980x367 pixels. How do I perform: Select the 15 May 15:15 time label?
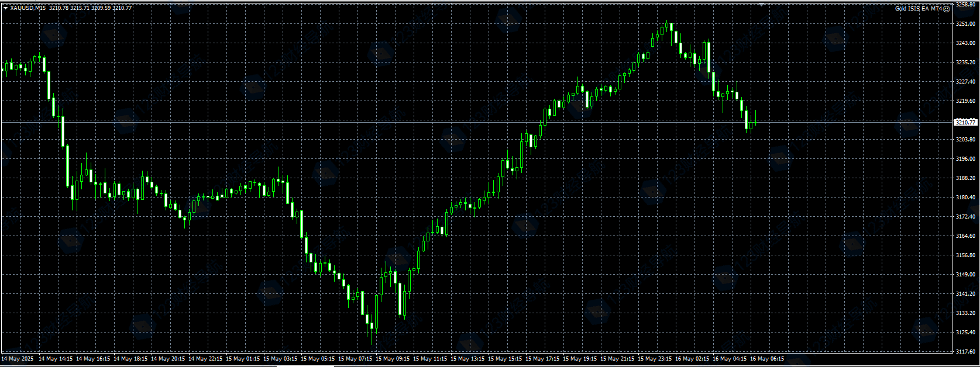pos(505,359)
